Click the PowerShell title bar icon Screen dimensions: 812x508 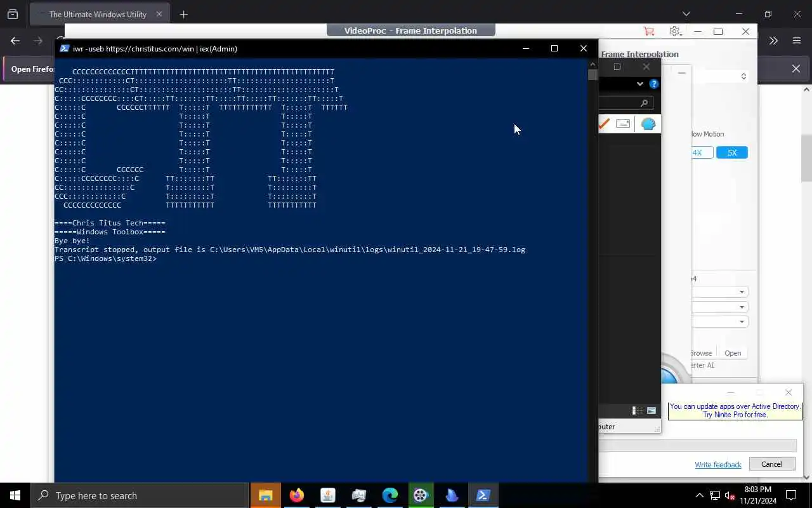point(64,48)
